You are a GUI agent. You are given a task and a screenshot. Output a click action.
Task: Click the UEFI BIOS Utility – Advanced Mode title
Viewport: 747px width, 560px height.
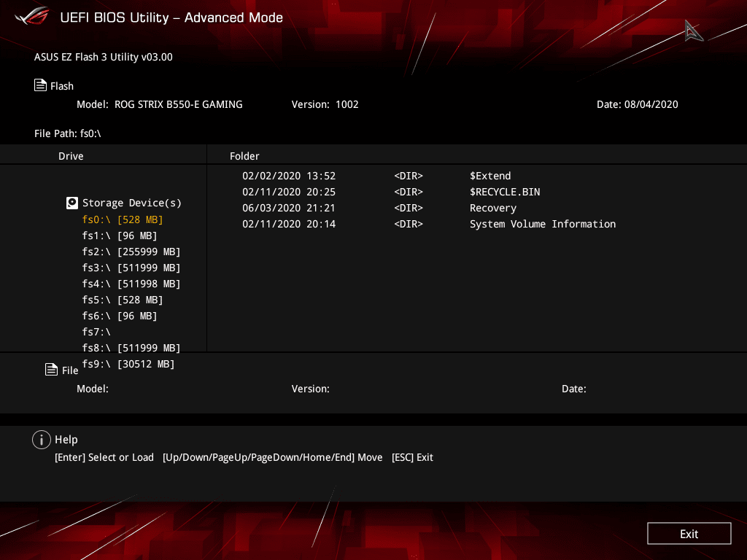(x=171, y=17)
